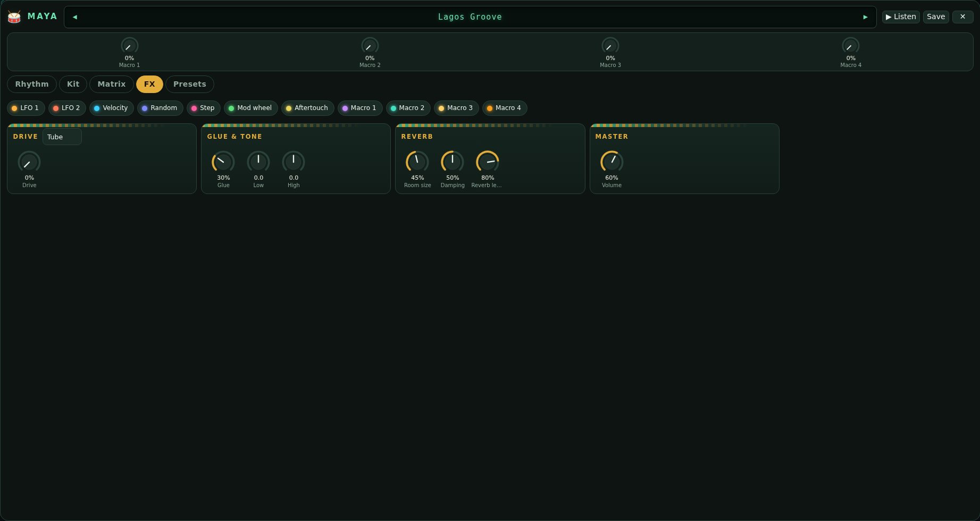Switch to the Rhythm tab
The width and height of the screenshot is (980, 521).
(x=32, y=84)
